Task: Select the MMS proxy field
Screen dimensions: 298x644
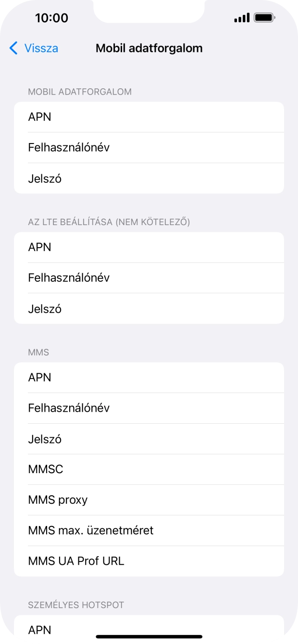Action: (149, 500)
